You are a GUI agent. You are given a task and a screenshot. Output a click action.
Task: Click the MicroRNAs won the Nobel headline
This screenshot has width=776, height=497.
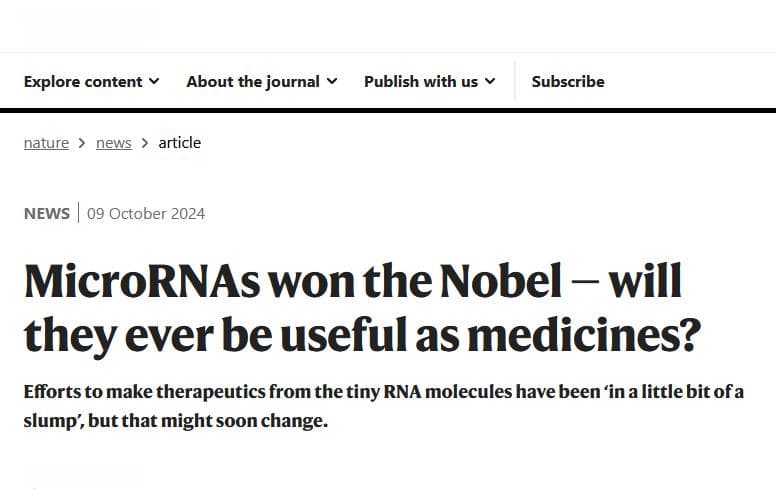point(362,308)
